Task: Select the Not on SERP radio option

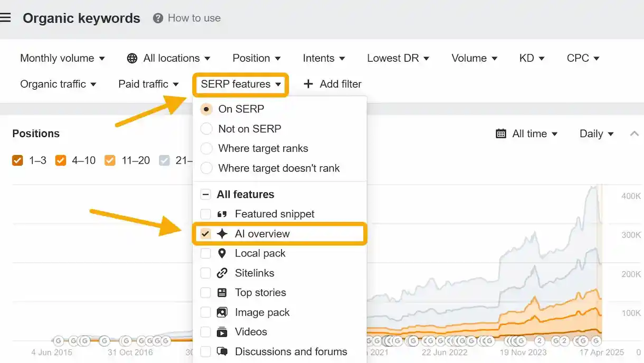Action: 206,129
